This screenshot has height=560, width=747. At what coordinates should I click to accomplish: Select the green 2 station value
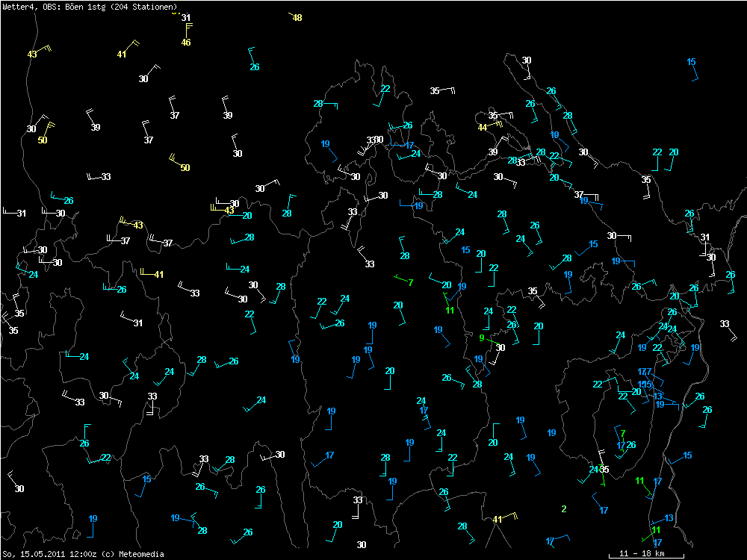pos(564,509)
